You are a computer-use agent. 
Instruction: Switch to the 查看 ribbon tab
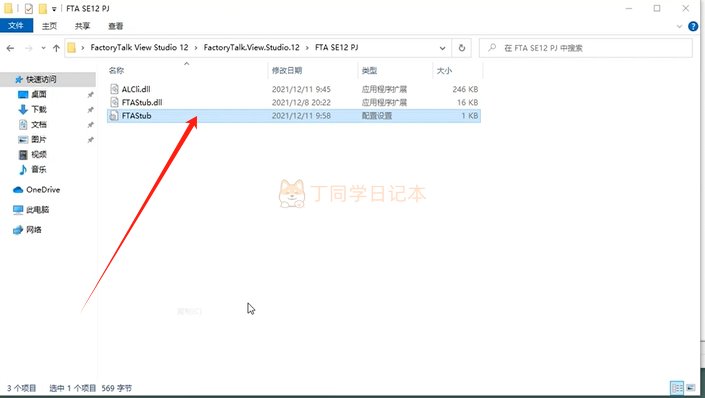(116, 26)
